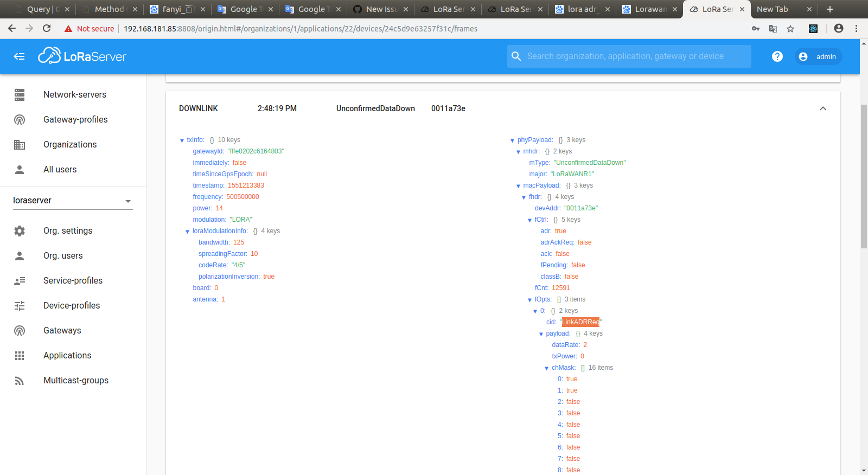Switch to the Lorawan browser tab

(x=649, y=9)
